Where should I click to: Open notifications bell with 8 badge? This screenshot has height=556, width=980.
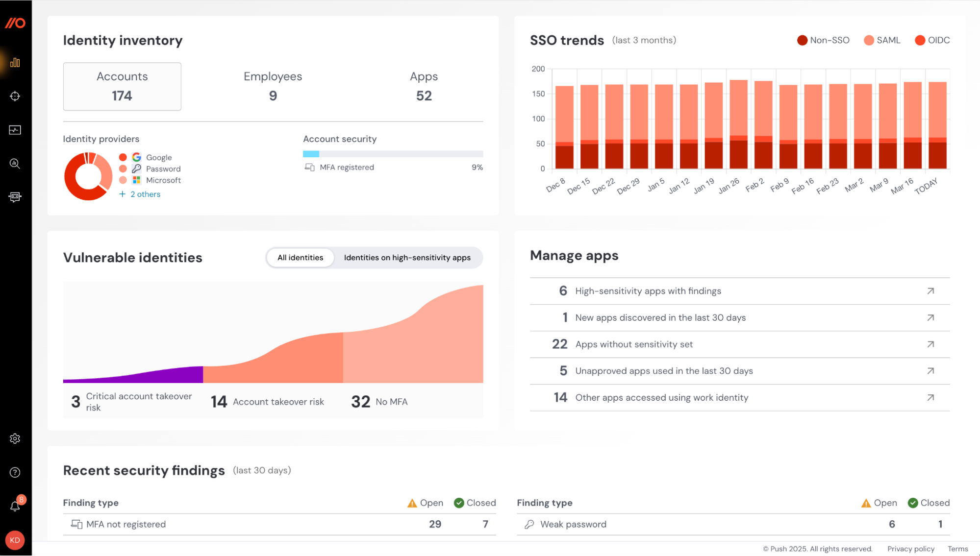15,506
